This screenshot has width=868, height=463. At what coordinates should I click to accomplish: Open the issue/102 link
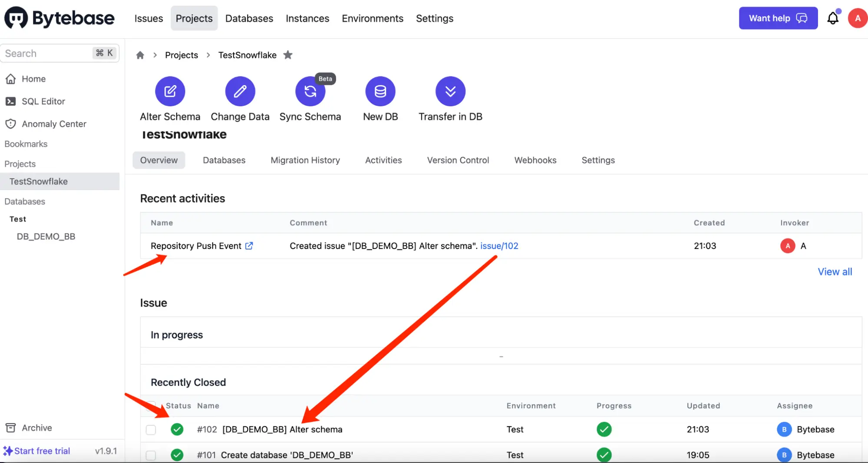coord(499,246)
